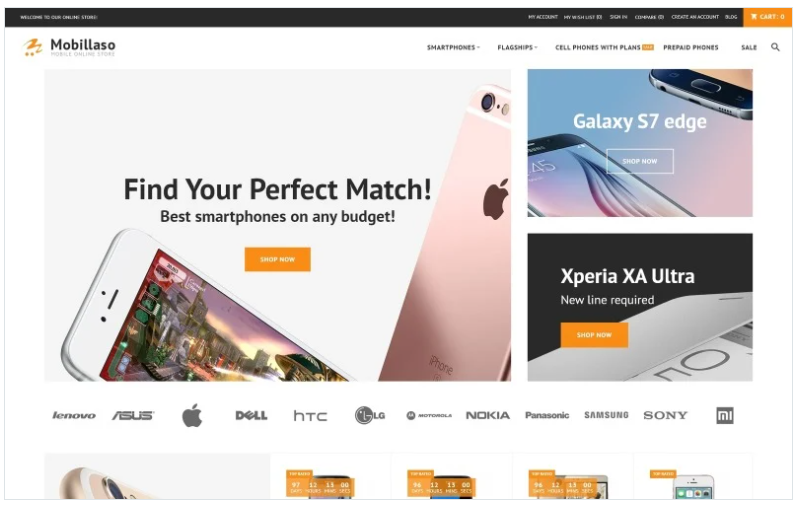Click the LG brand logo
Viewport: 798px width, 508px height.
[x=369, y=415]
